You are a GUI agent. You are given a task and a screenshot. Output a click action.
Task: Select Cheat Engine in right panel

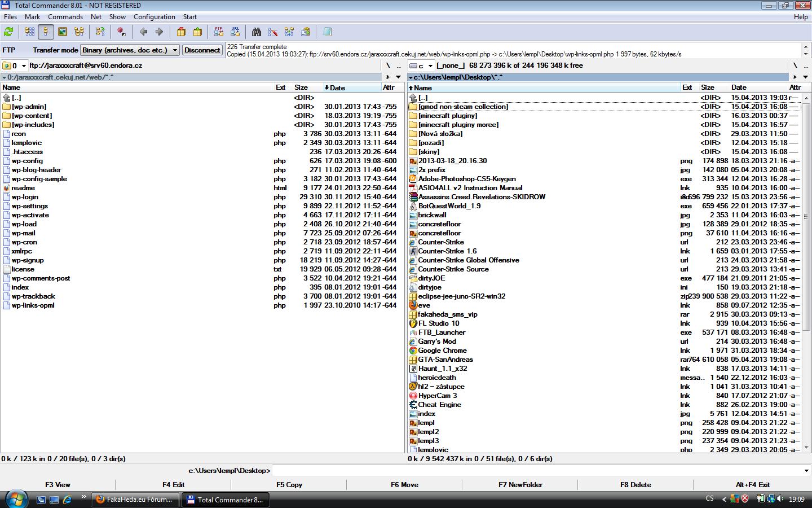(x=604, y=405)
